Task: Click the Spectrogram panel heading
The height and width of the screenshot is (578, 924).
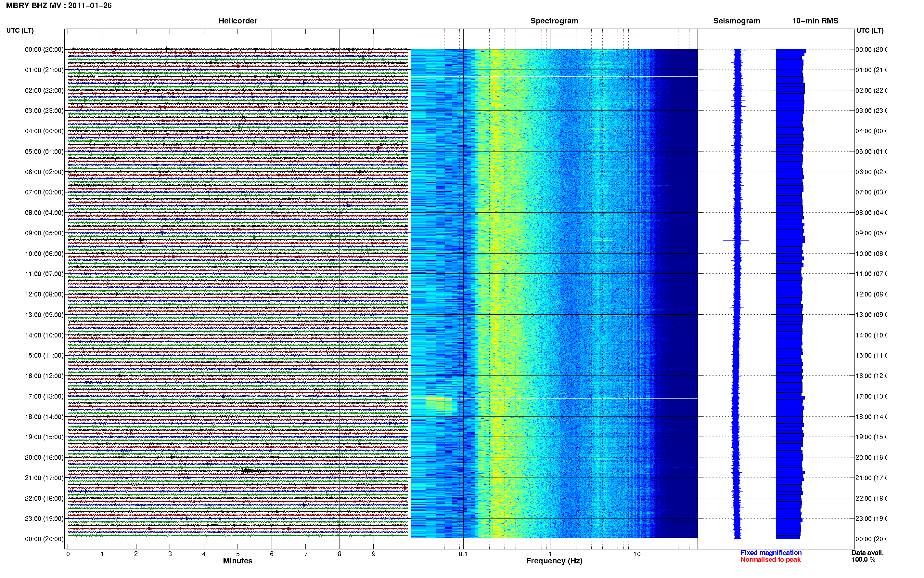Action: 554,21
